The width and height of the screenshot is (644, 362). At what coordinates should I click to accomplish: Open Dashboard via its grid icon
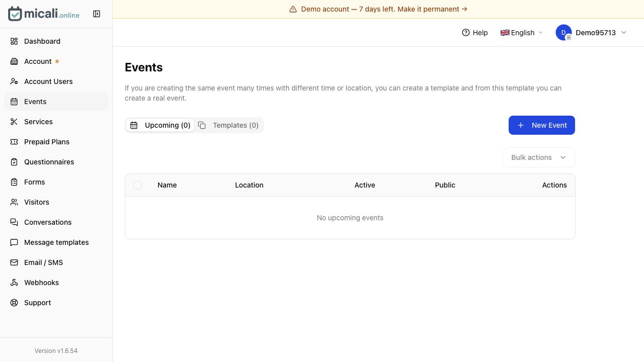tap(14, 41)
